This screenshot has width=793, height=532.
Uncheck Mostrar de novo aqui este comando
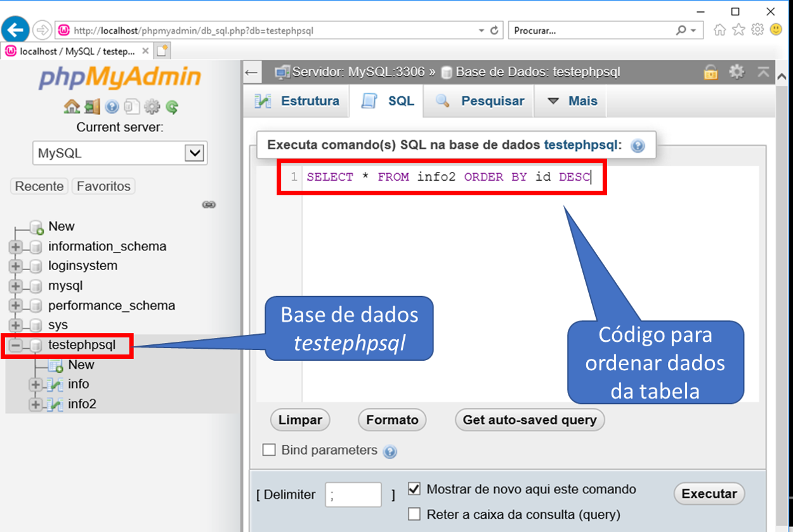click(x=414, y=490)
